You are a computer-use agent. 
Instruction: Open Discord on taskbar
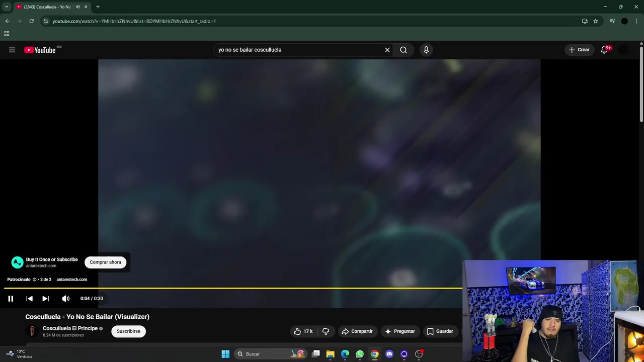point(389,354)
